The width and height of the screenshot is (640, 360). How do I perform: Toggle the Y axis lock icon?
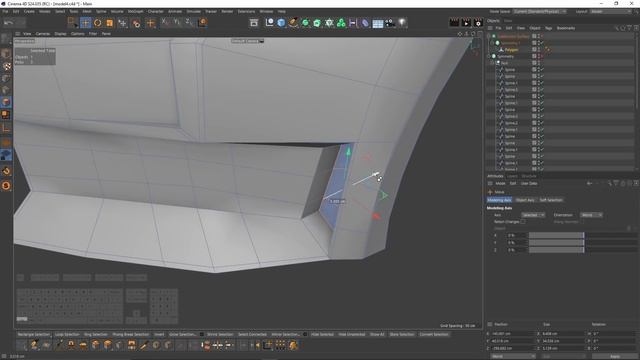point(177,22)
